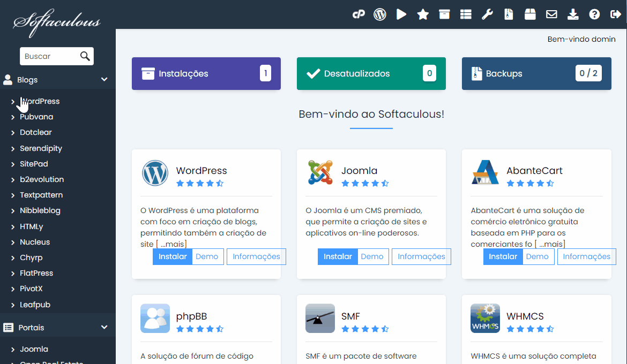627x364 pixels.
Task: Click Informações on the Joomla card
Action: point(421,256)
